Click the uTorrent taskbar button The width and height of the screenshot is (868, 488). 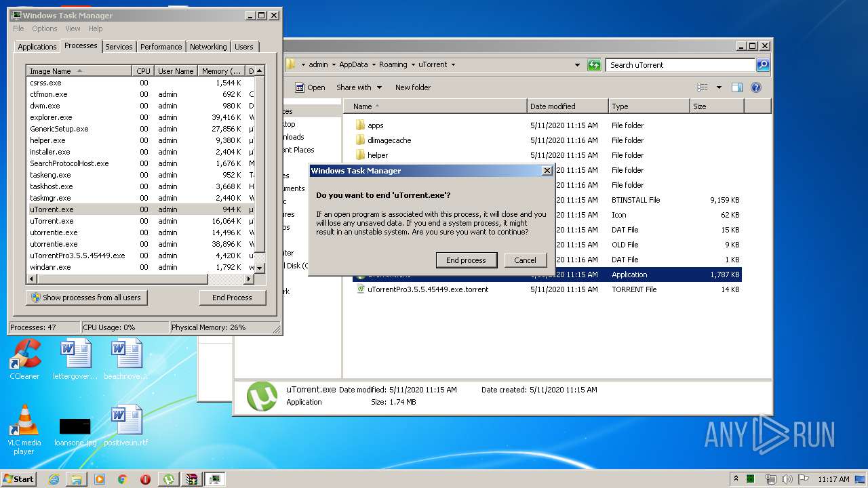168,479
